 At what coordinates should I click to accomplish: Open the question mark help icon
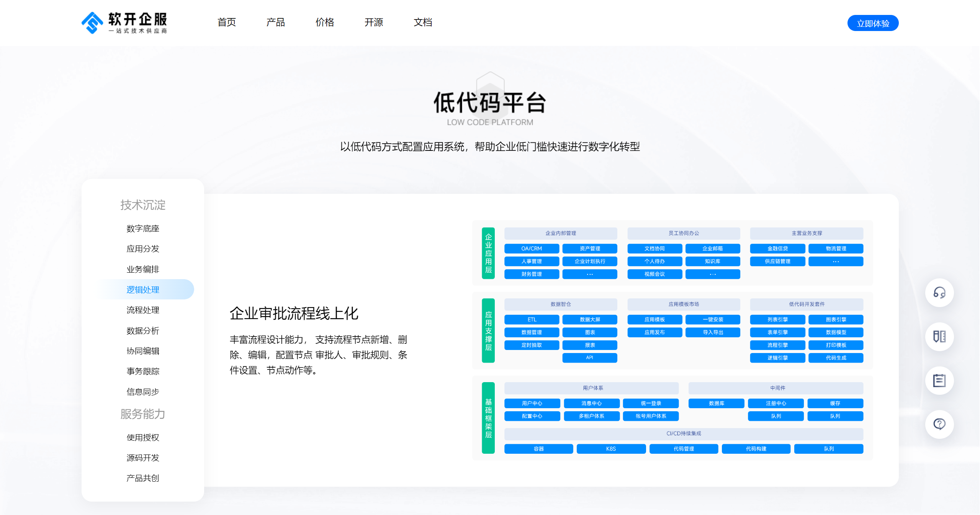pos(939,424)
